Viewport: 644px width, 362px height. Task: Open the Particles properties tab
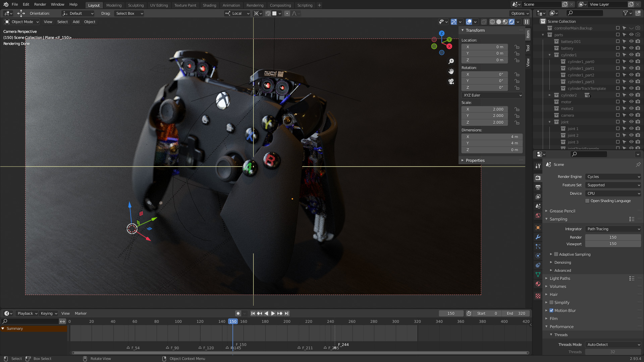click(538, 246)
